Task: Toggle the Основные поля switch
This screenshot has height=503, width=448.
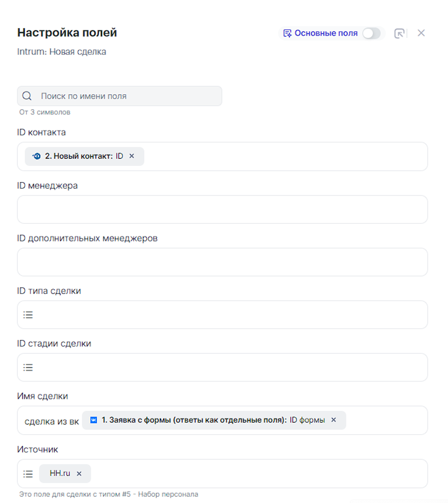Action: click(x=371, y=33)
